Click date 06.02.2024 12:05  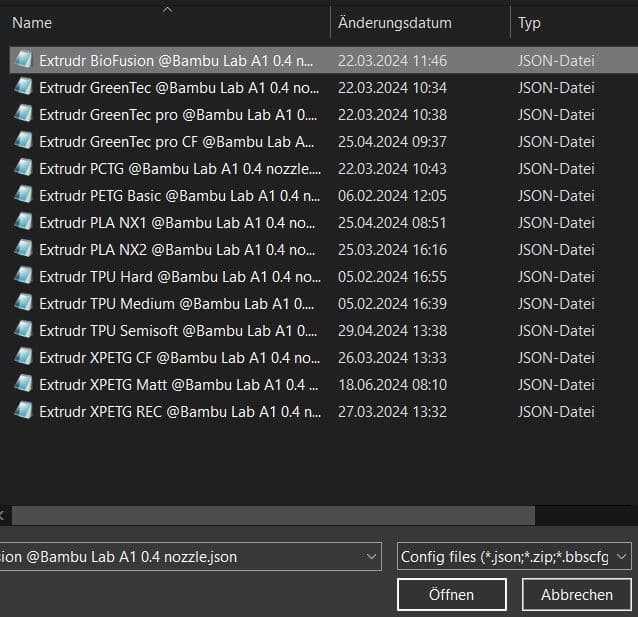coord(392,196)
